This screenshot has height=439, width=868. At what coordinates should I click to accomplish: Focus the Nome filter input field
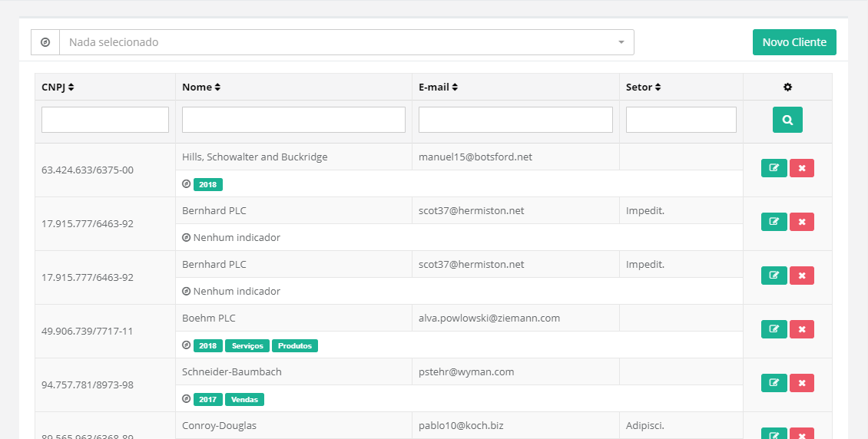pos(294,120)
